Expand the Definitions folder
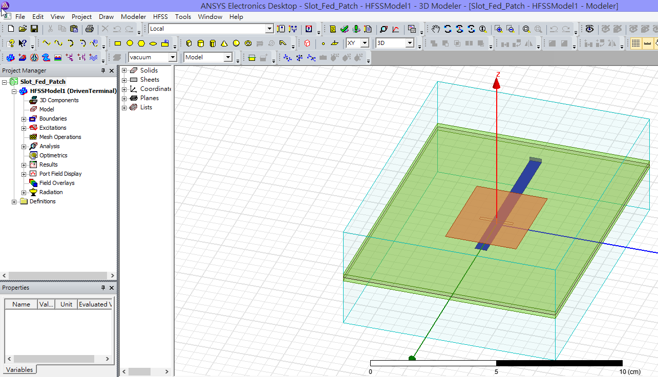 click(14, 202)
